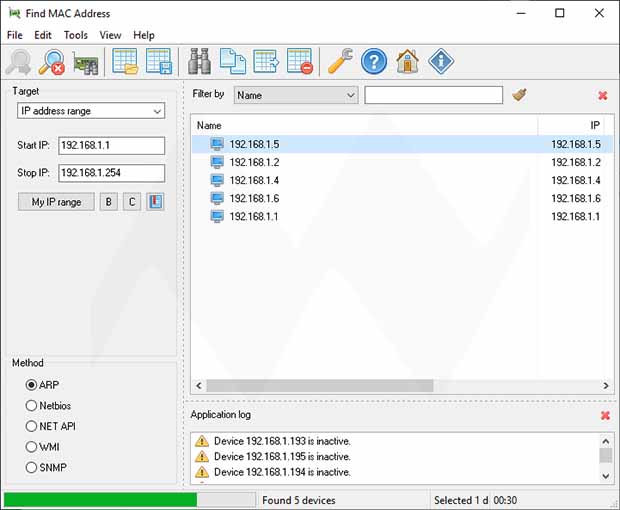Viewport: 620px width, 510px height.
Task: Select the SNMP method radio button
Action: click(x=31, y=467)
